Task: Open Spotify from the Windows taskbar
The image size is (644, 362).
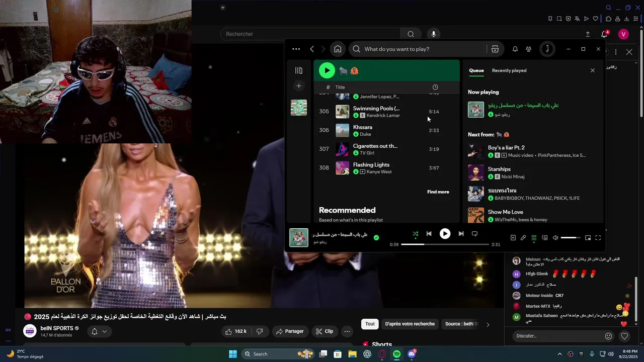Action: point(397,354)
